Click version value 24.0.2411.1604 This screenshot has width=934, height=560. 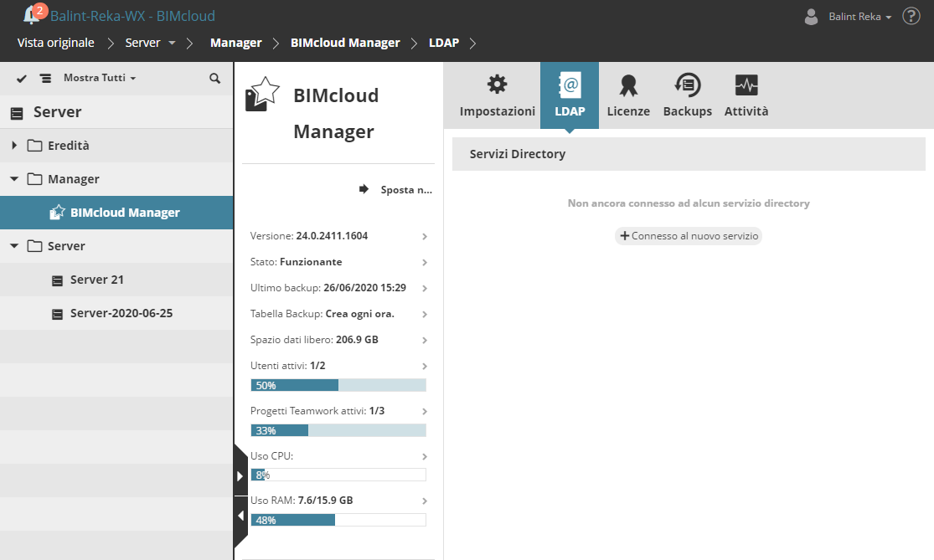[x=332, y=236]
